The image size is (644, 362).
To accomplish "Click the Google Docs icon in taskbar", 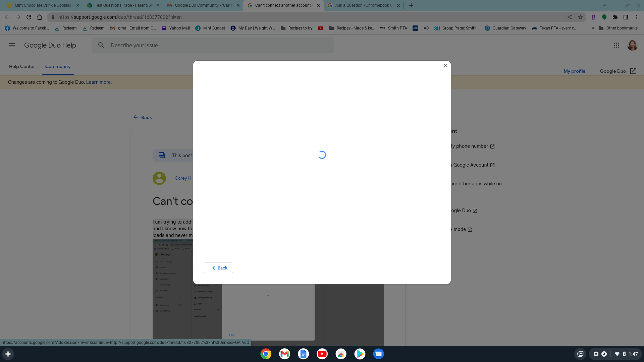I will click(x=304, y=354).
